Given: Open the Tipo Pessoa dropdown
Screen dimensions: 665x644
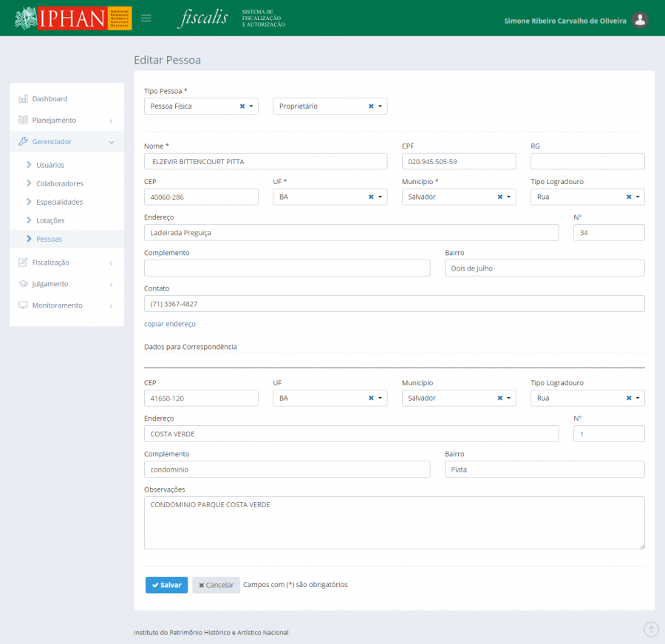Looking at the screenshot, I should [251, 106].
